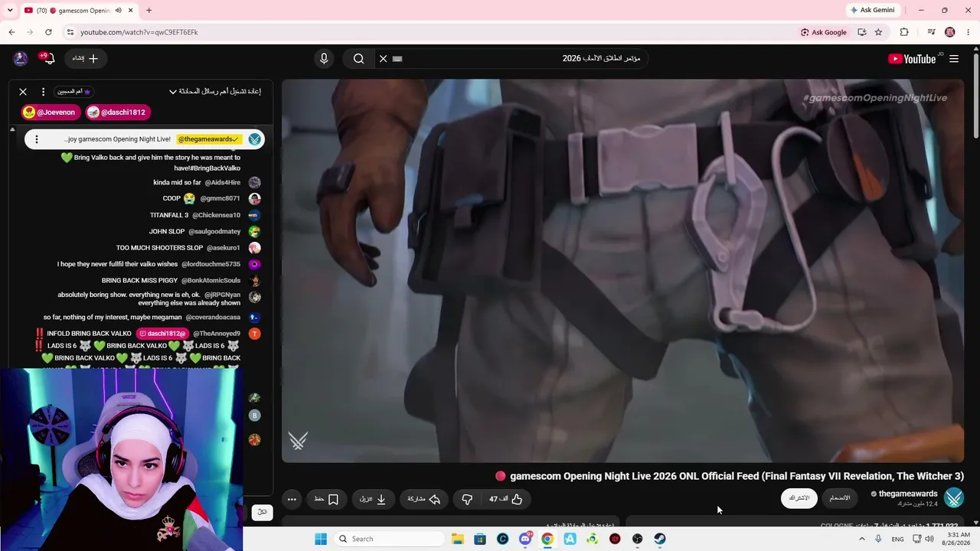The height and width of the screenshot is (551, 980).
Task: Open the YouTube create button
Action: pos(86,59)
